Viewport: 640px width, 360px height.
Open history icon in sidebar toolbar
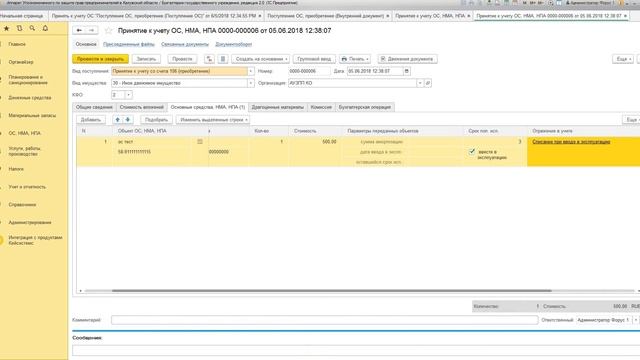19,28
